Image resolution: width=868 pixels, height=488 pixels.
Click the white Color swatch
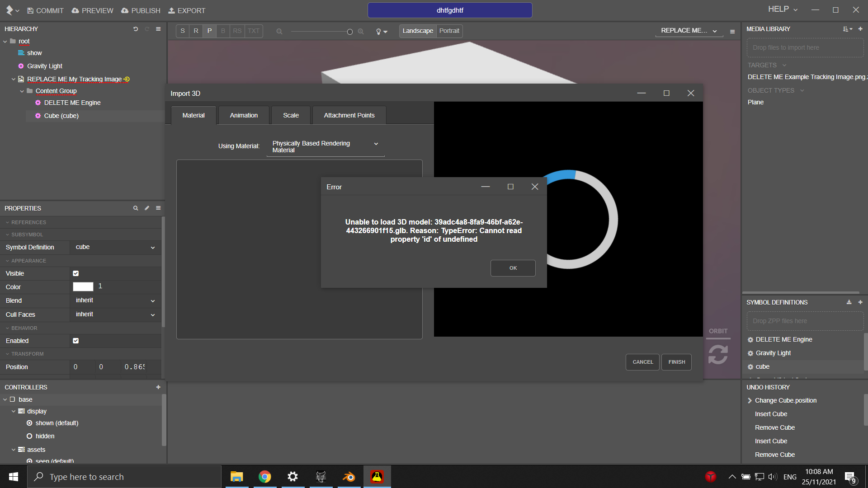(x=83, y=286)
